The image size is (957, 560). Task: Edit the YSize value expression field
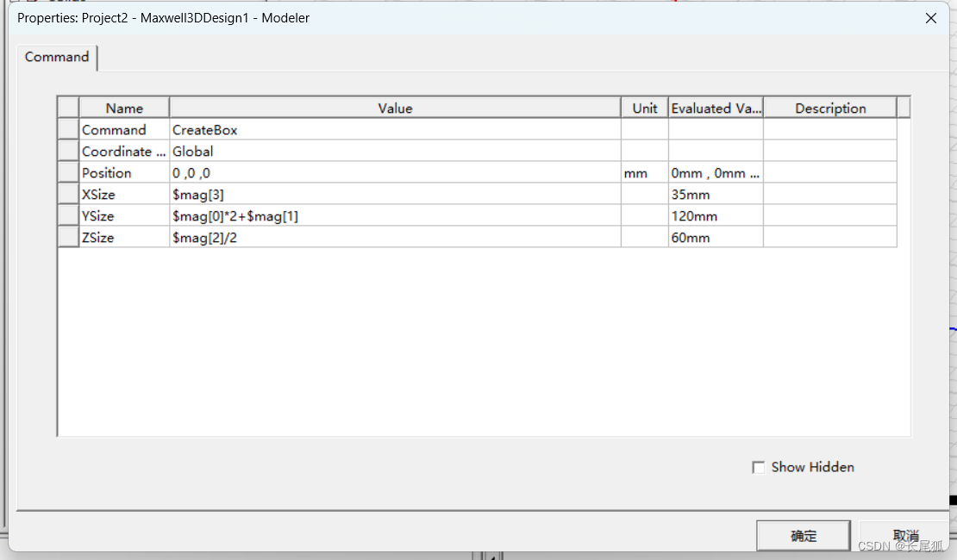click(x=395, y=216)
